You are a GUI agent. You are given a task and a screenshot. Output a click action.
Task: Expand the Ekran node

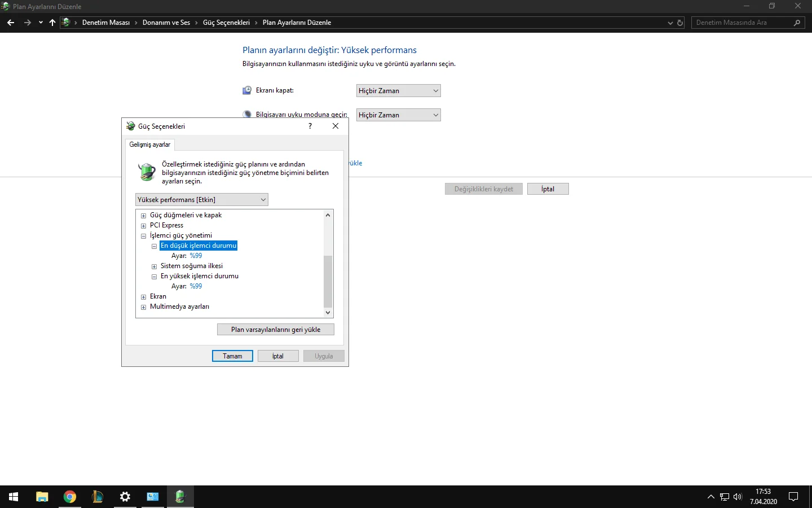point(143,297)
